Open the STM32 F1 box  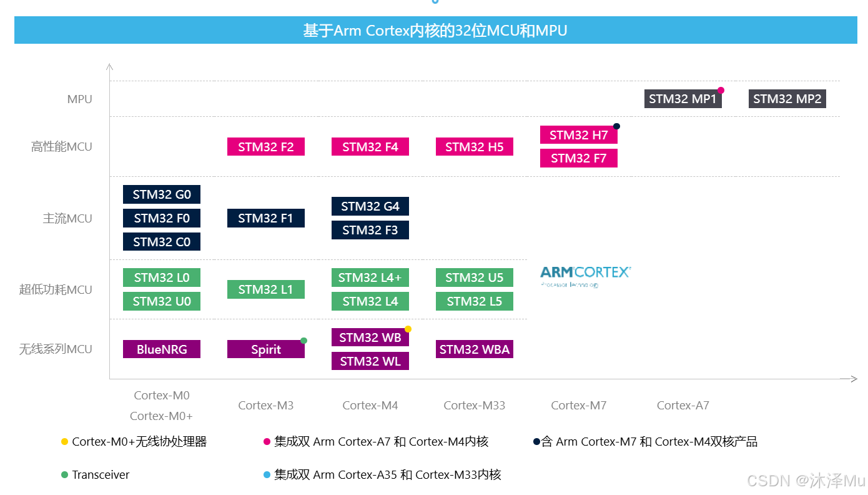(266, 218)
